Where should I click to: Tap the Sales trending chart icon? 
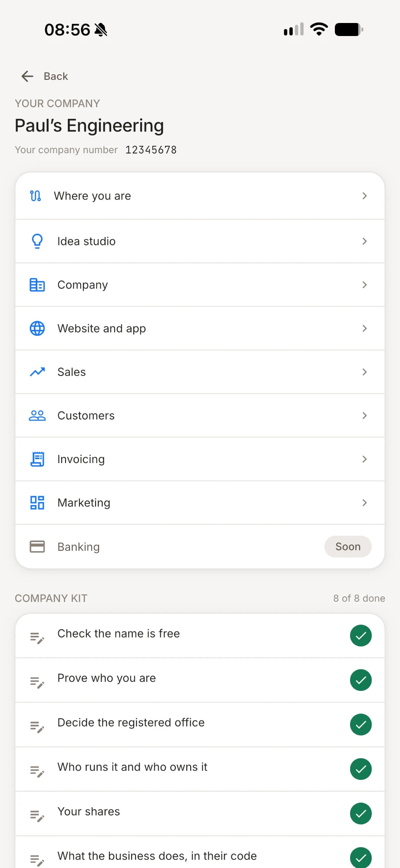37,372
